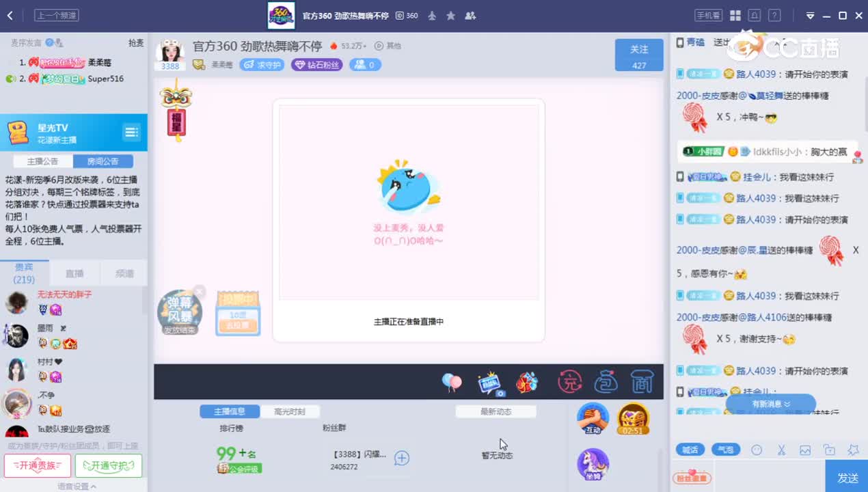This screenshot has width=868, height=492.
Task: Click the 99+名 ranking text
Action: (x=236, y=453)
